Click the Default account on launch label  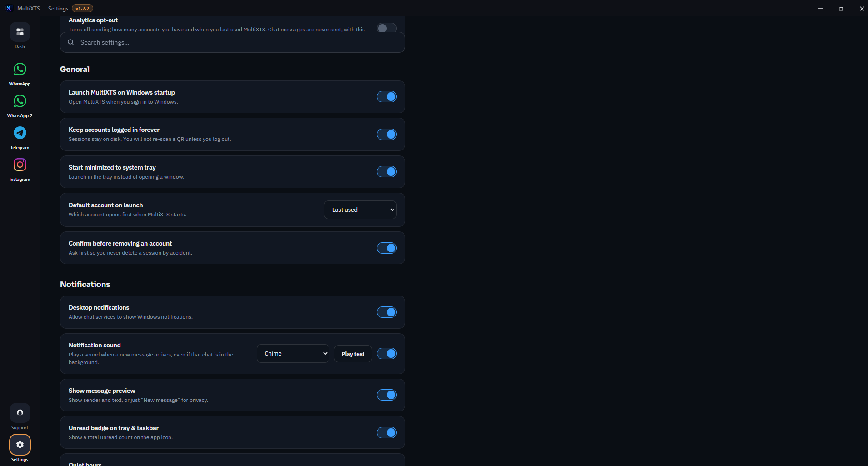point(105,205)
